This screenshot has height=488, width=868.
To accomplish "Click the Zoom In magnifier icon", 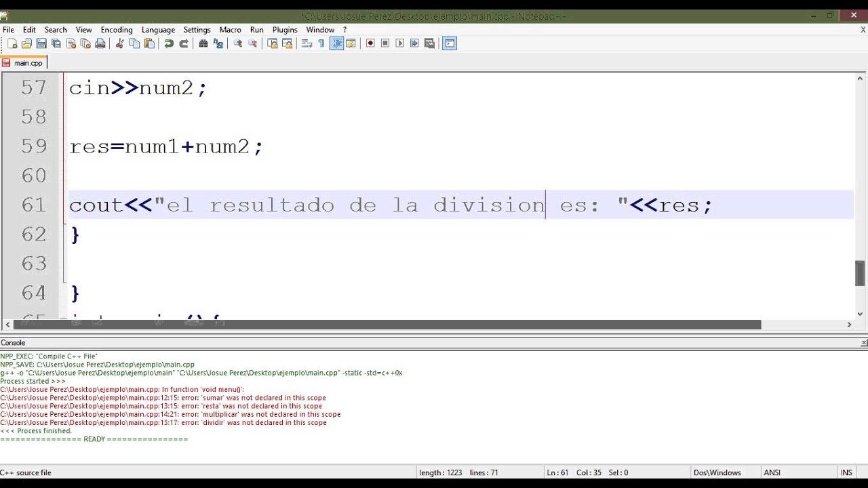I will point(238,43).
